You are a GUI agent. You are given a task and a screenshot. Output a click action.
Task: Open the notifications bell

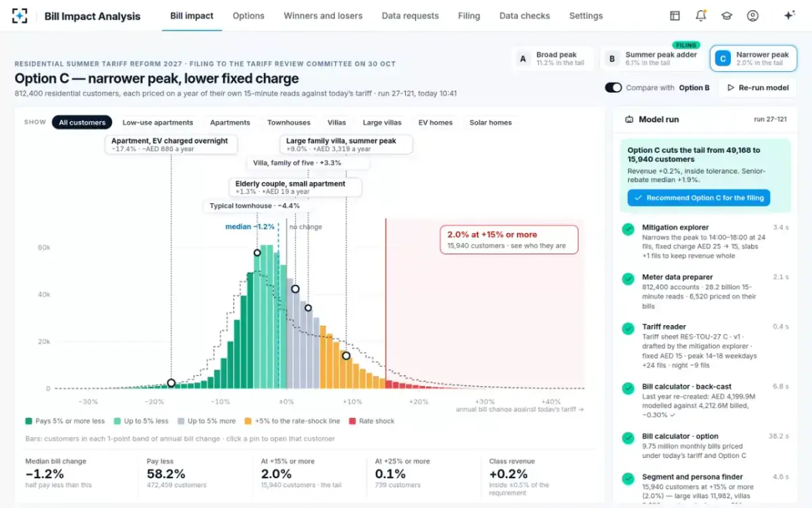[x=700, y=16]
